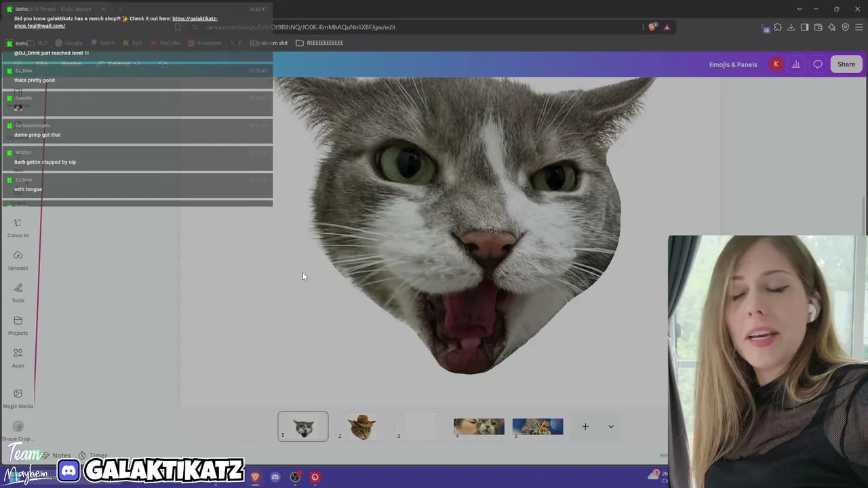Screen dimensions: 868x488
Task: Click the Brave Rewards triangle icon
Action: (x=667, y=27)
